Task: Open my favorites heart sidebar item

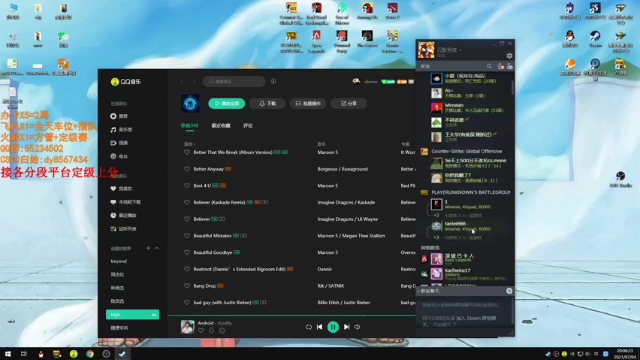Action: (x=121, y=189)
